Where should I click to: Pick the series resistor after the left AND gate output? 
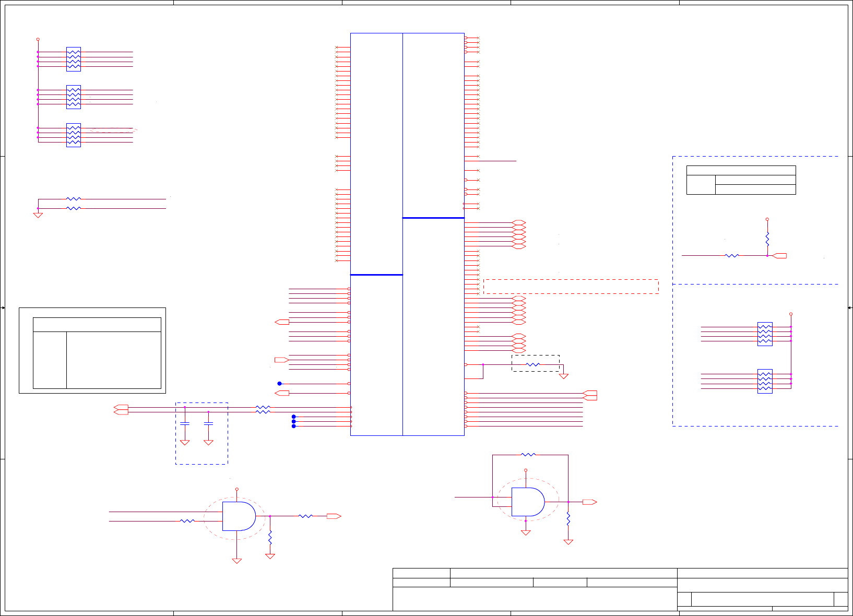point(305,516)
